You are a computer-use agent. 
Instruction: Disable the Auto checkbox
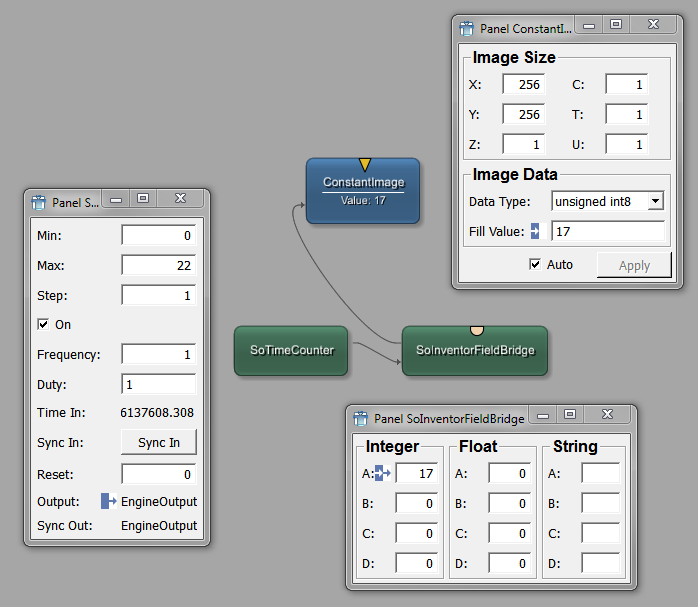[x=535, y=265]
